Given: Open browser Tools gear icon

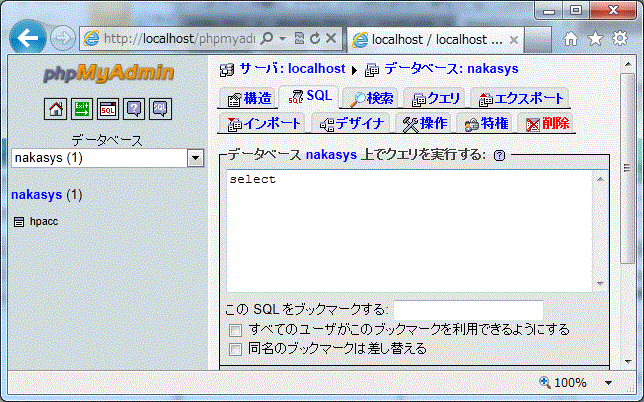Looking at the screenshot, I should (620, 39).
